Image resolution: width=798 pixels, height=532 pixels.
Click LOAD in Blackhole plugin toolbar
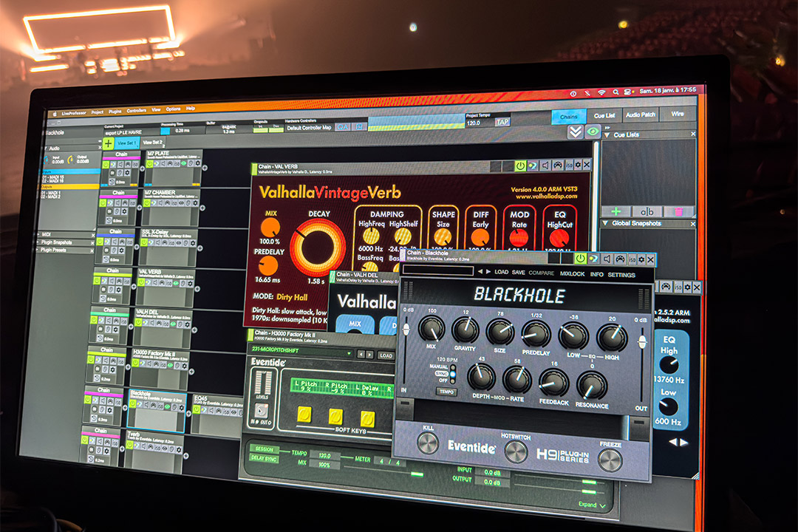point(501,272)
